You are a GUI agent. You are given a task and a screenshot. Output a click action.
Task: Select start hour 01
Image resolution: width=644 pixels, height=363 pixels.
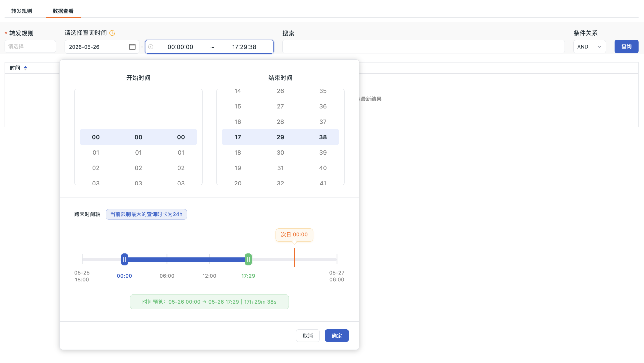click(x=96, y=153)
